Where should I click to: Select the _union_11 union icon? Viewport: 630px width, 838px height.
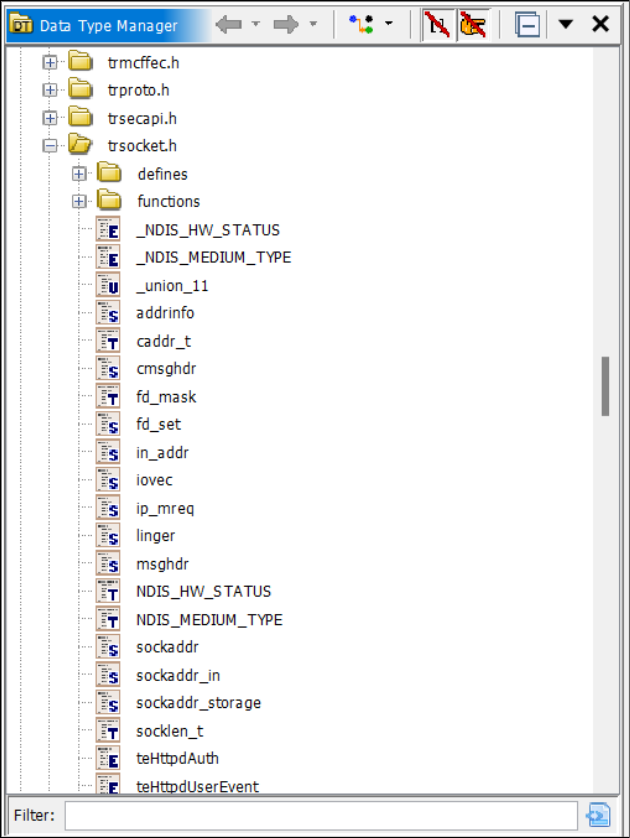pyautogui.click(x=108, y=286)
